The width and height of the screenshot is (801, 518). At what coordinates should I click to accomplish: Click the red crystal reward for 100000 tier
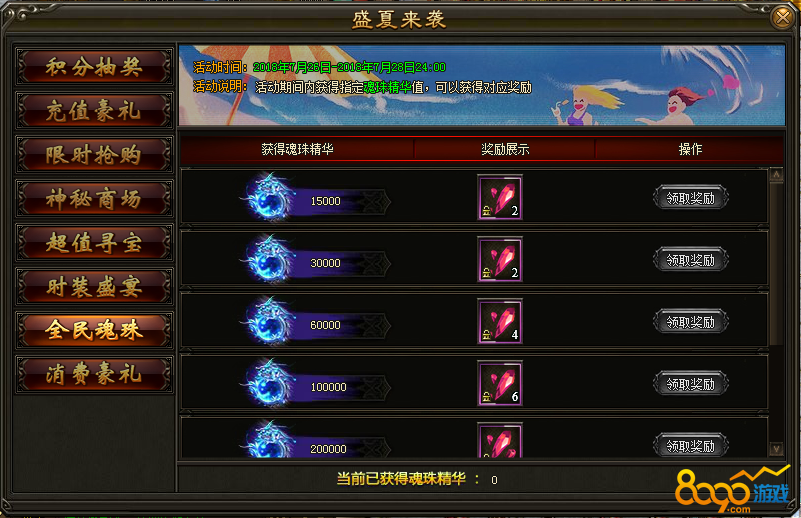point(500,383)
